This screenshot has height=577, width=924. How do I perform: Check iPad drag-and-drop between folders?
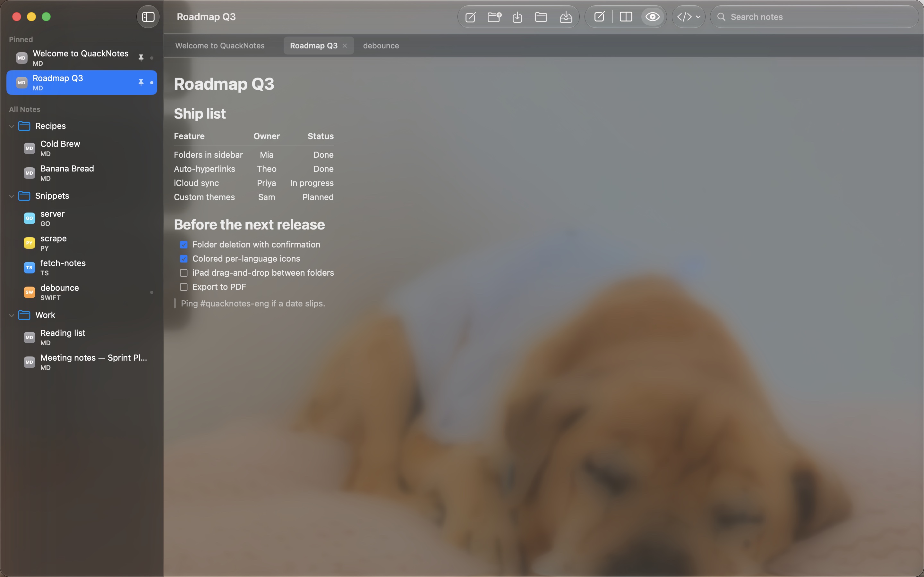pos(184,273)
